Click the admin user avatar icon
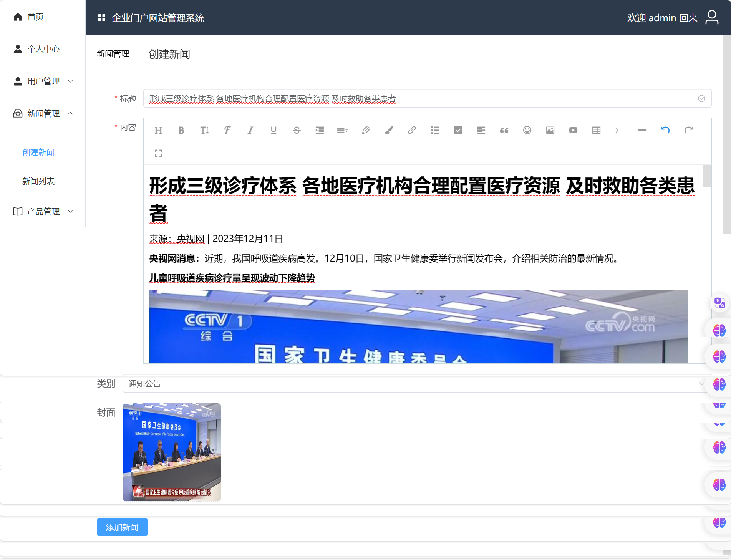Viewport: 731px width, 560px height. [712, 18]
